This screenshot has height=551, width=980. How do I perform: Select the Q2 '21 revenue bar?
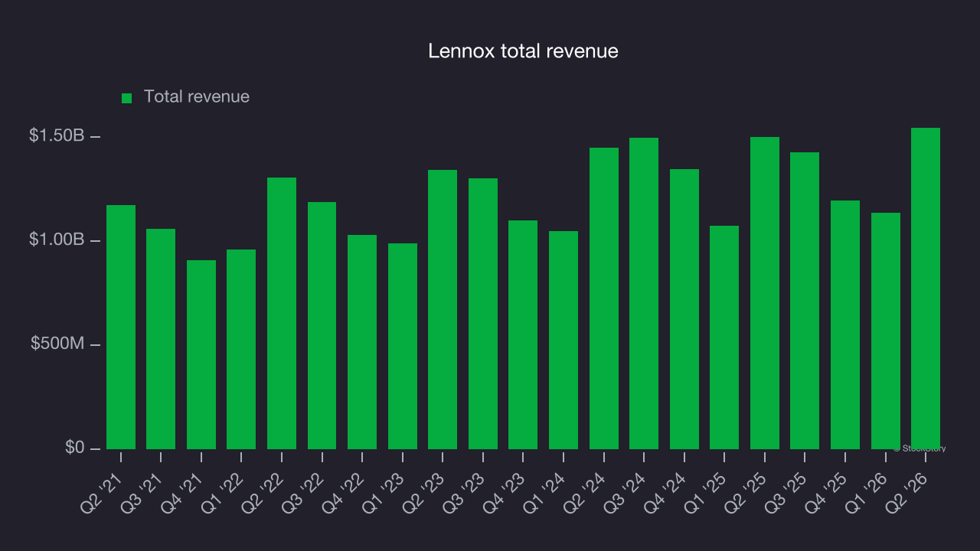121,327
